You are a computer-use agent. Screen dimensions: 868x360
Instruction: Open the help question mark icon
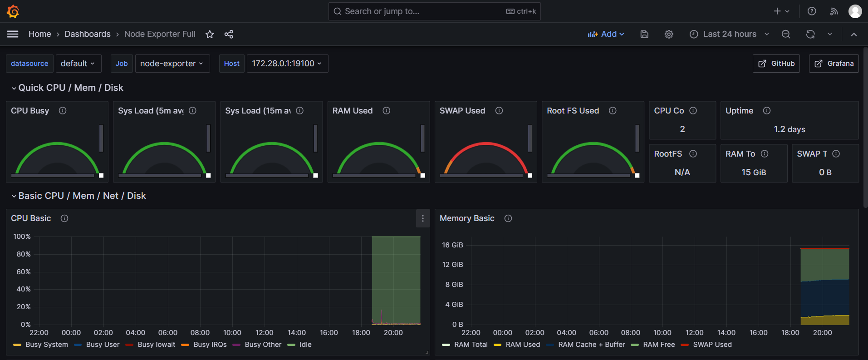(812, 11)
